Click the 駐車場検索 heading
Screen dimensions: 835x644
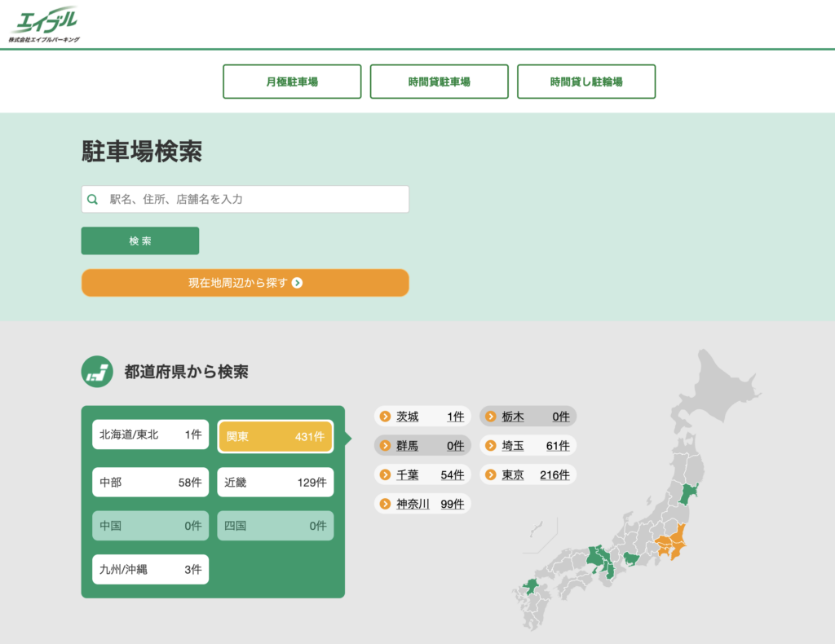(x=142, y=151)
